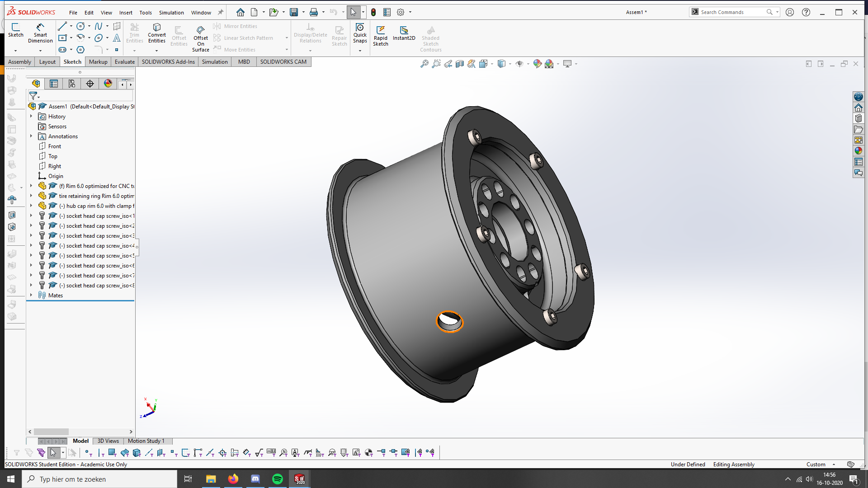Click the Zoom to Fit icon
Viewport: 868px width, 488px height.
(x=424, y=64)
